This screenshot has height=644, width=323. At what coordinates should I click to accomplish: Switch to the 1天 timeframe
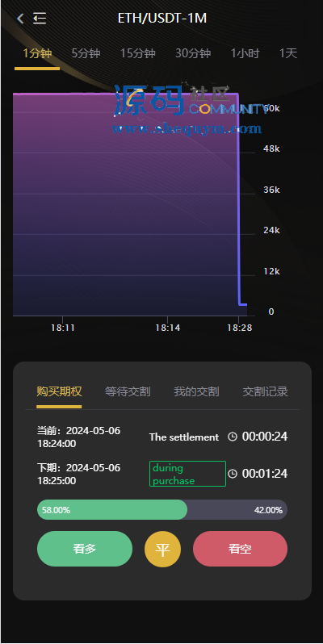pos(288,53)
